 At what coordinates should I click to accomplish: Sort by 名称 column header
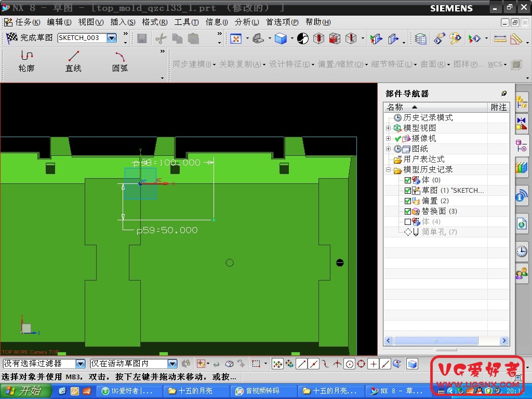pyautogui.click(x=435, y=107)
